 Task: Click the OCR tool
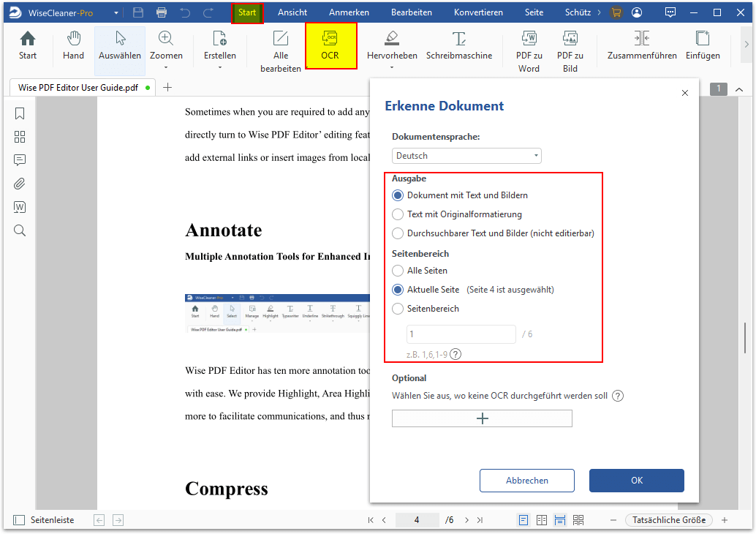pyautogui.click(x=330, y=46)
